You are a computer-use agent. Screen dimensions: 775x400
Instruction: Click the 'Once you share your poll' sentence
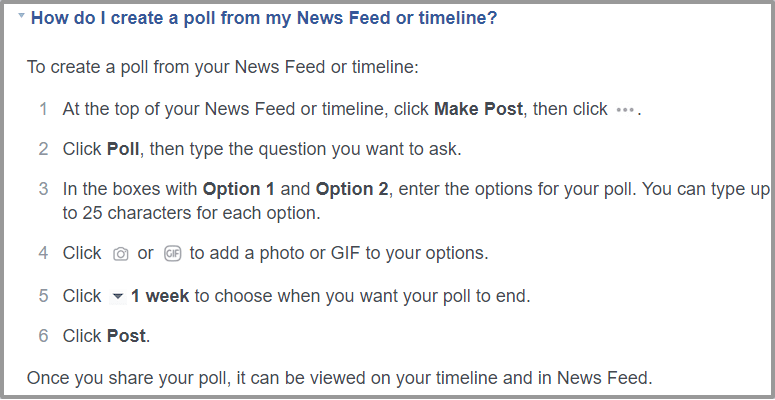340,378
